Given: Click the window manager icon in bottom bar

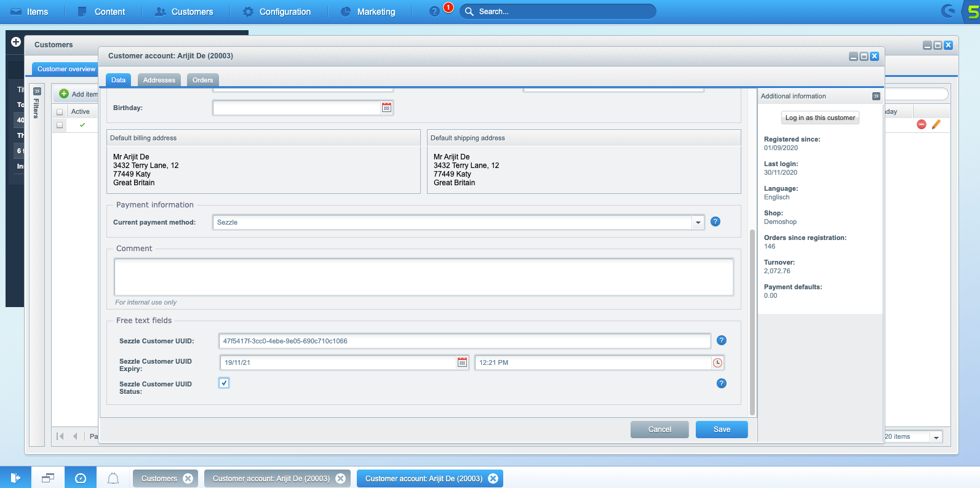Looking at the screenshot, I should point(48,478).
